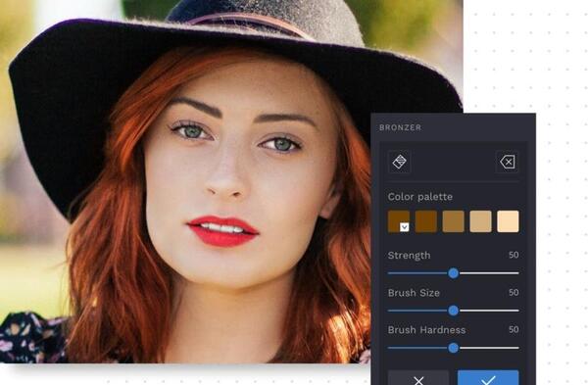Screen dimensions: 588x385
Task: Click the Strength slider handle
Action: coord(454,273)
